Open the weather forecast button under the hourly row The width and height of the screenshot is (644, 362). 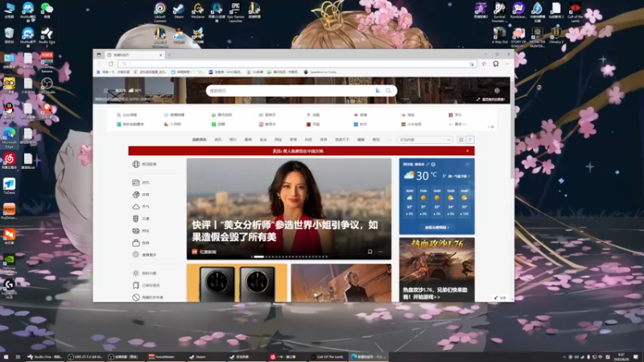coord(437,228)
